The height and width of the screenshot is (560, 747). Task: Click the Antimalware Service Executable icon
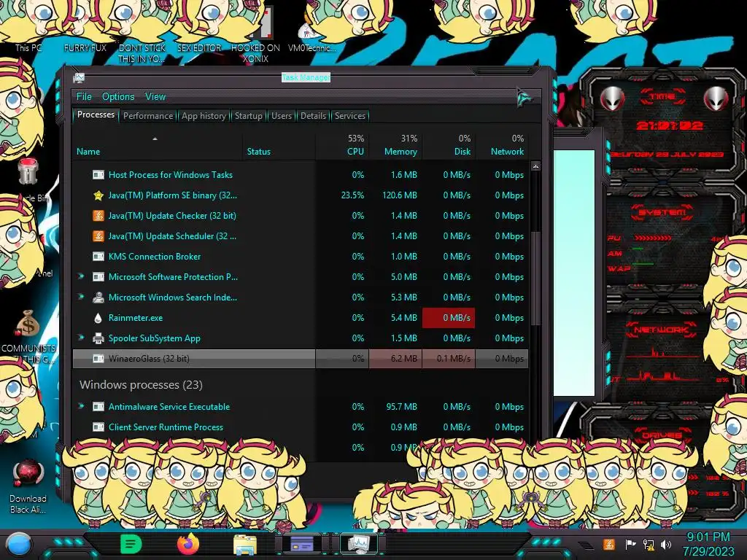point(98,407)
